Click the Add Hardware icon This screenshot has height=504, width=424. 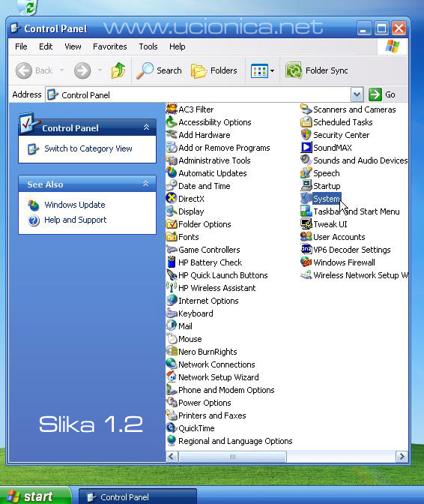tap(172, 135)
